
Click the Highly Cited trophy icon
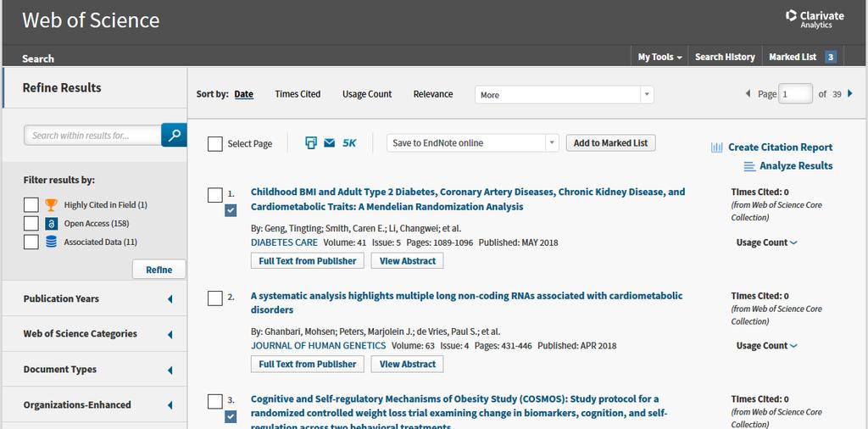(51, 205)
